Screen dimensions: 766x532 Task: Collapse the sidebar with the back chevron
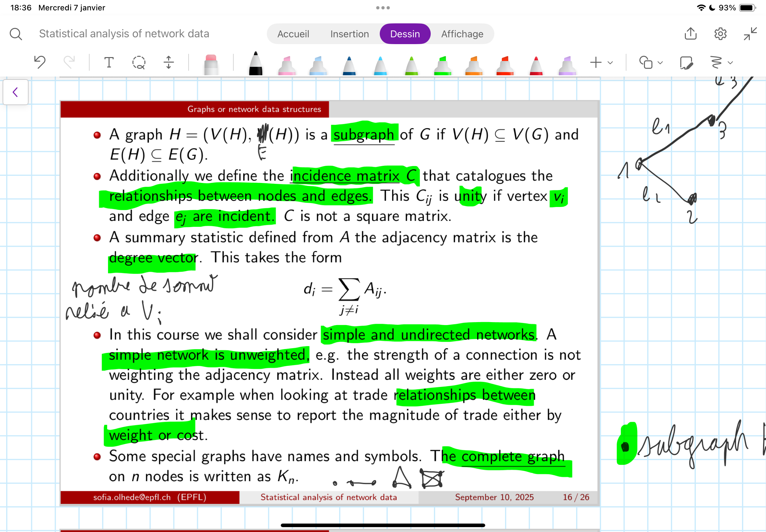[15, 92]
